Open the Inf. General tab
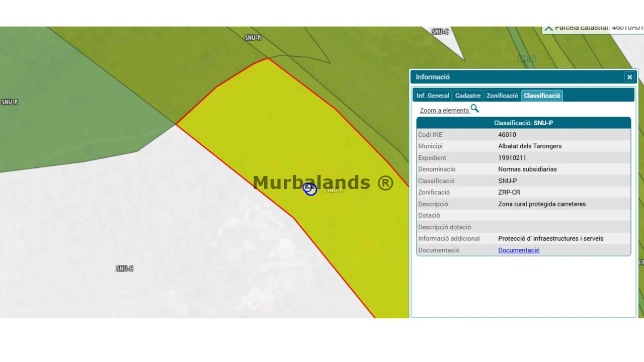This screenshot has width=644, height=362. 433,96
